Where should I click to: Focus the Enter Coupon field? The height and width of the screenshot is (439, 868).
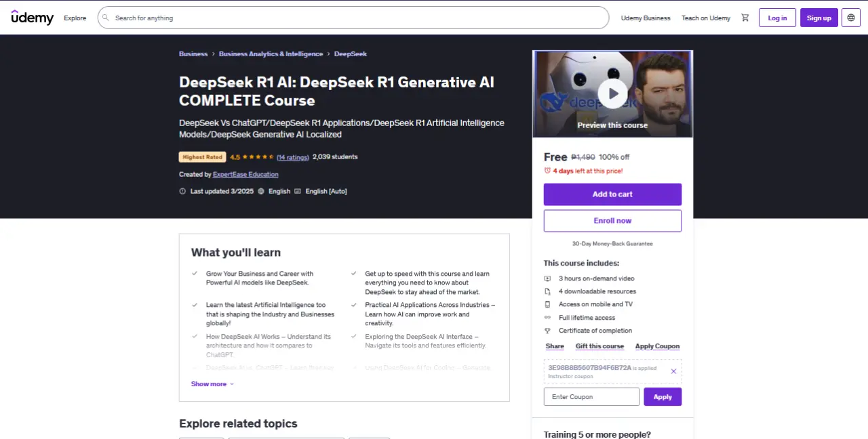[591, 397]
